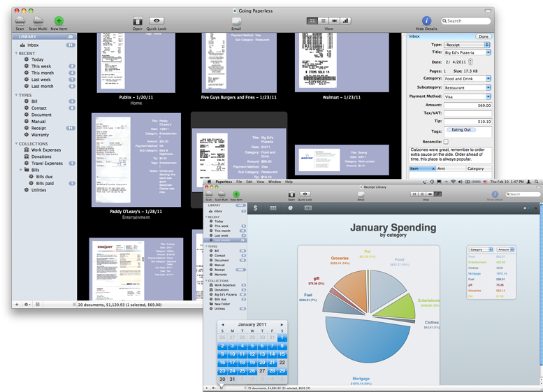Collapse the Bills folder in Going Paperless sidebar
The width and height of the screenshot is (543, 392).
[x=21, y=170]
